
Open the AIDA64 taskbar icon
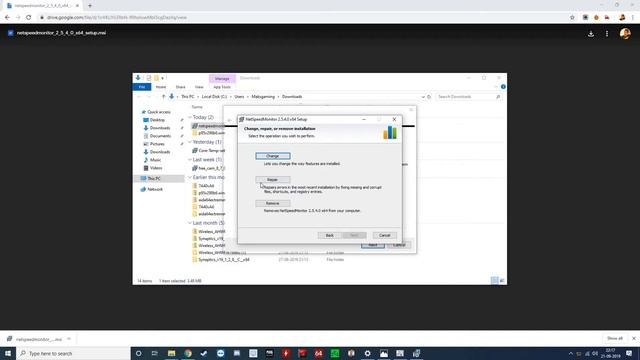pos(318,353)
